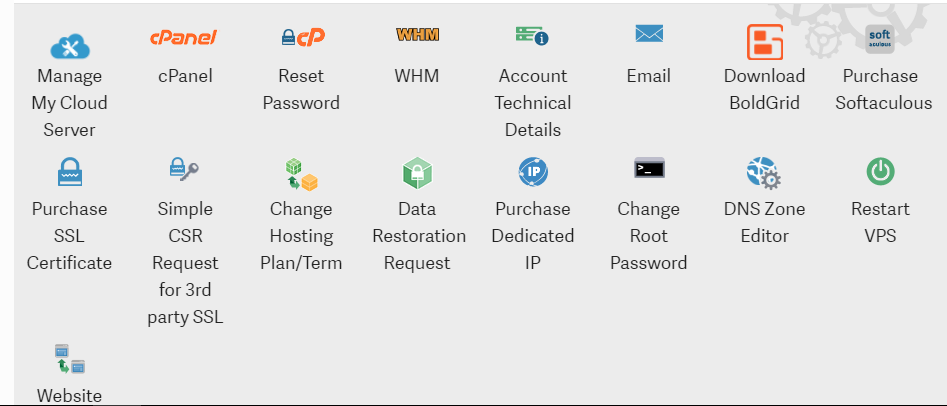Screen dimensions: 947x406
Task: Click the Change Hosting Plan/Term icon
Action: click(300, 174)
